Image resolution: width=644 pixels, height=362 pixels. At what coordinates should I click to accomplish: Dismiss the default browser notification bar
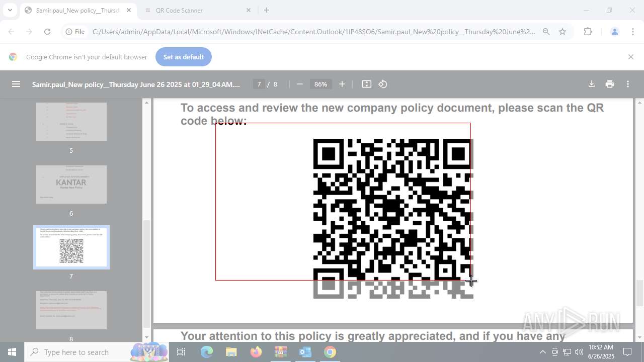click(x=631, y=57)
